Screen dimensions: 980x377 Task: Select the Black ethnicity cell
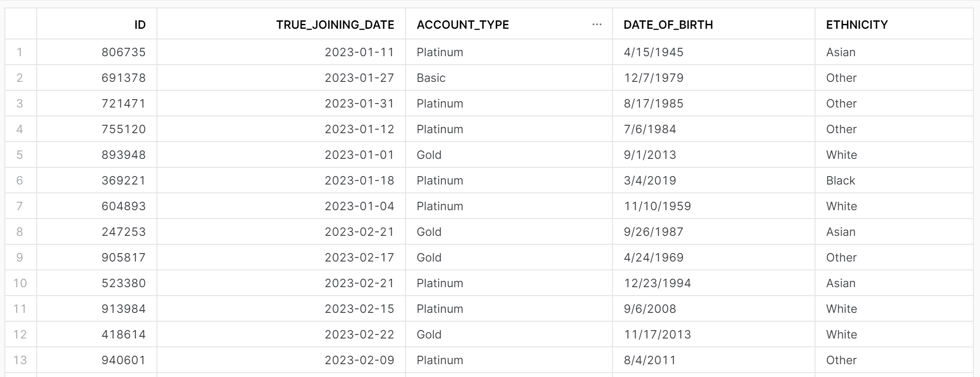840,181
